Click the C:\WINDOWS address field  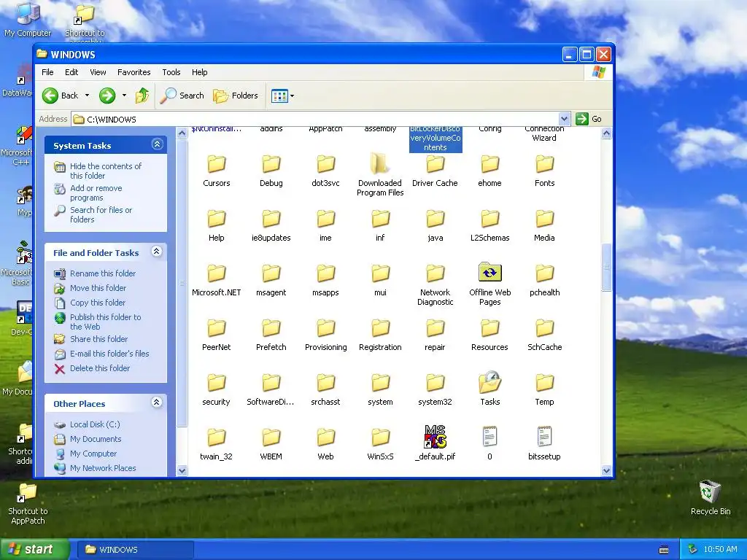[x=314, y=119]
